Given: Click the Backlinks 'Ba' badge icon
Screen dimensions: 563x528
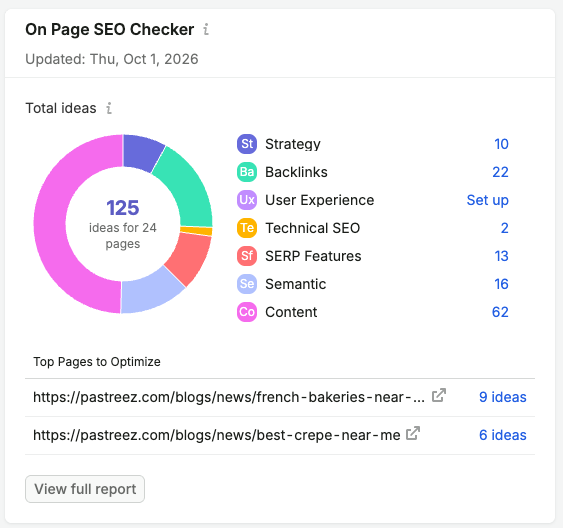Looking at the screenshot, I should point(247,172).
